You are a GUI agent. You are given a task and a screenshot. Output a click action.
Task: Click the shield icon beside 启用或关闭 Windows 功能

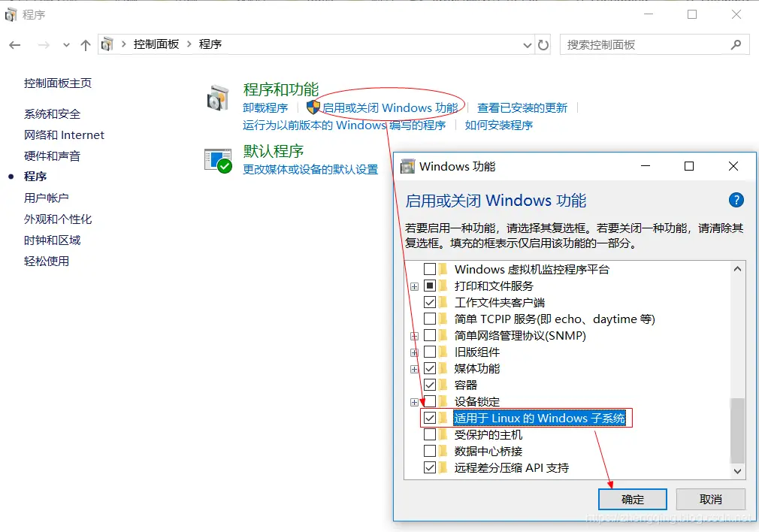coord(313,107)
